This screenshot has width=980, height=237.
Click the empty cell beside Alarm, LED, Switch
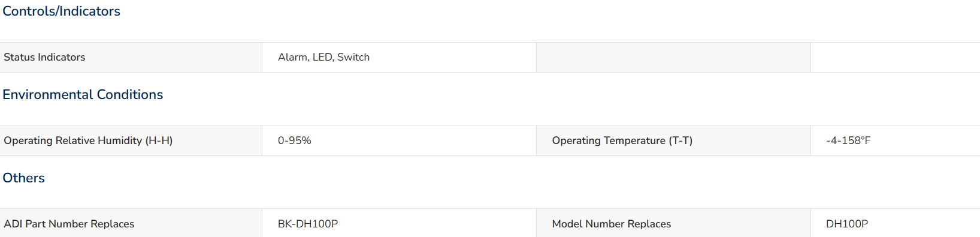673,58
